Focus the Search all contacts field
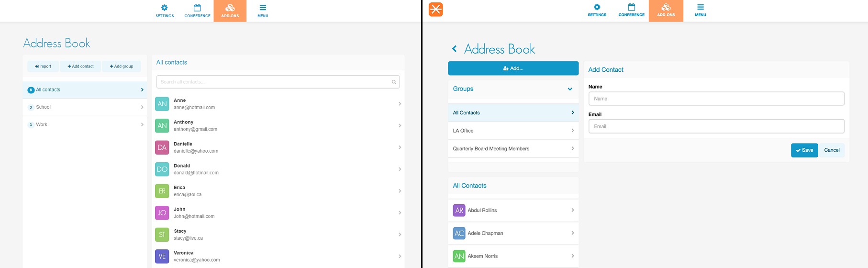Screen dimensions: 868x268 pyautogui.click(x=278, y=82)
